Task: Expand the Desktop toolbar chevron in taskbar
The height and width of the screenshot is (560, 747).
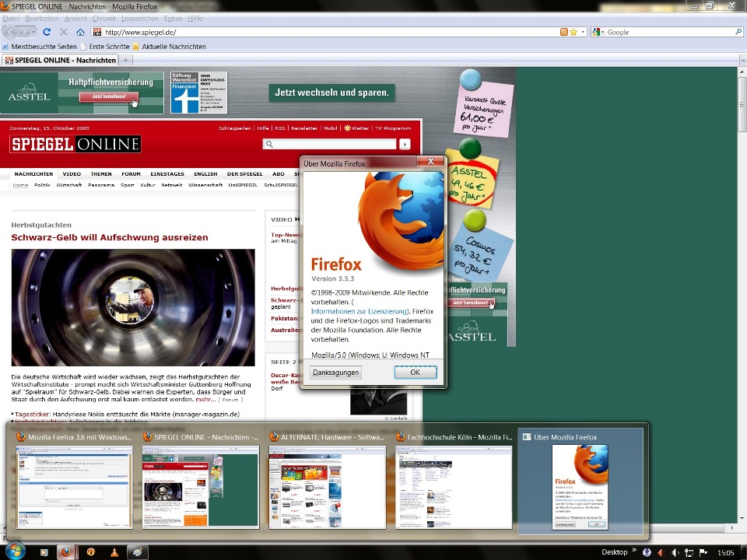Action: click(x=634, y=551)
